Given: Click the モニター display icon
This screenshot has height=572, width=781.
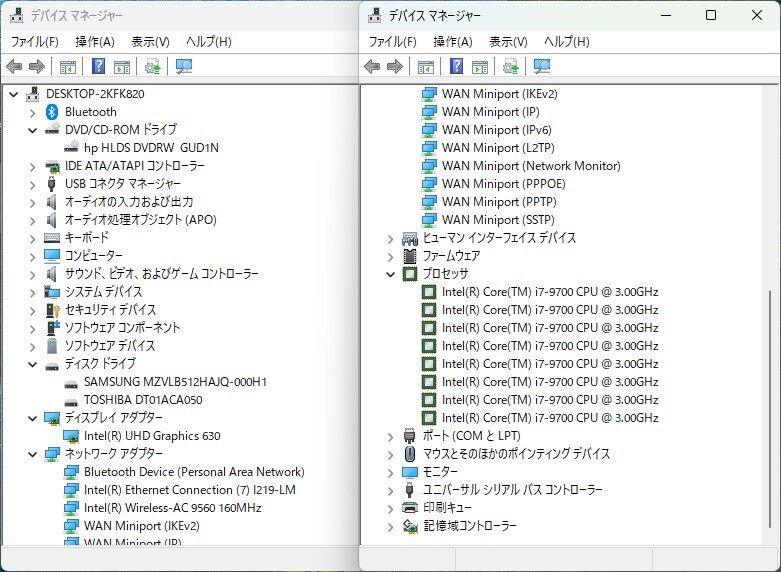Looking at the screenshot, I should [409, 471].
